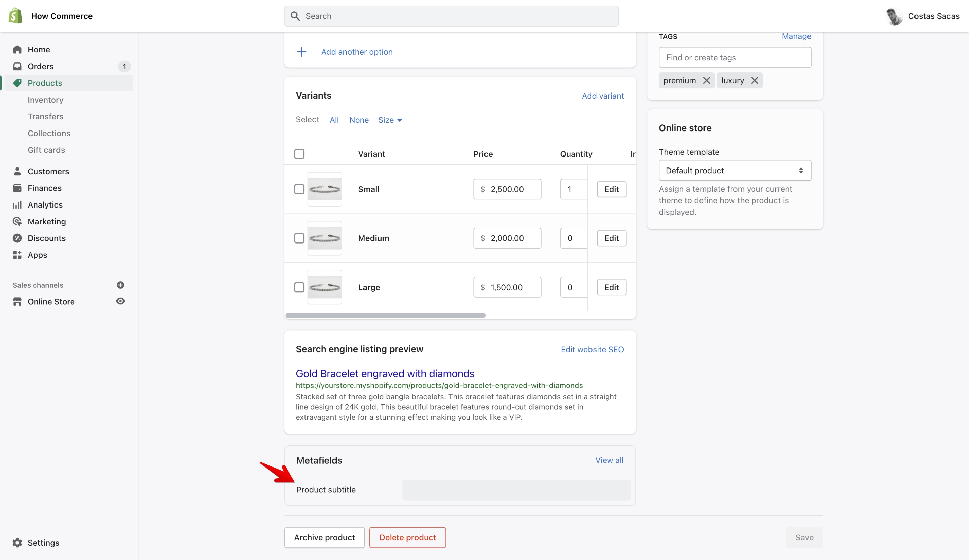Screen dimensions: 969x560
Task: Click the plus icon for Add another option
Action: [x=302, y=52]
